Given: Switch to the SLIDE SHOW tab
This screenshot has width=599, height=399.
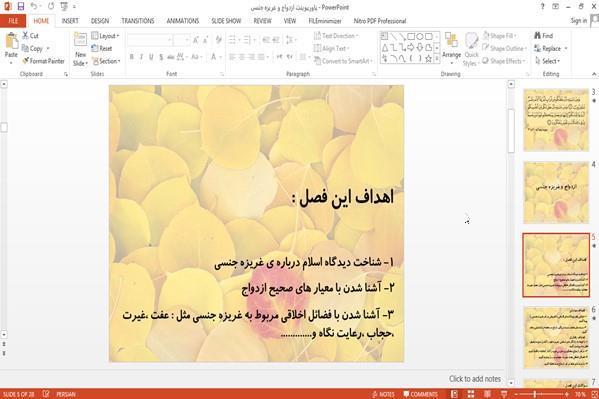Looking at the screenshot, I should [x=226, y=21].
